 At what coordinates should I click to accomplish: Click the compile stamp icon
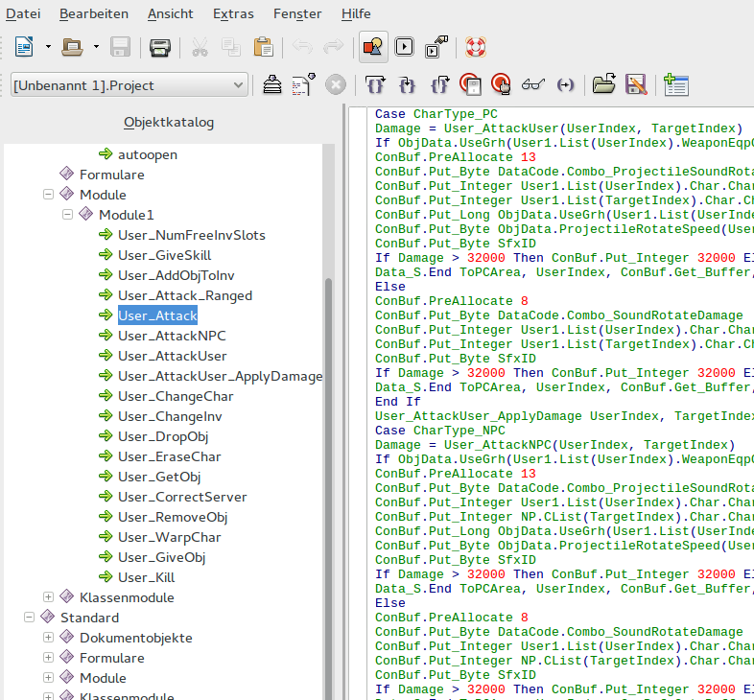click(x=272, y=85)
